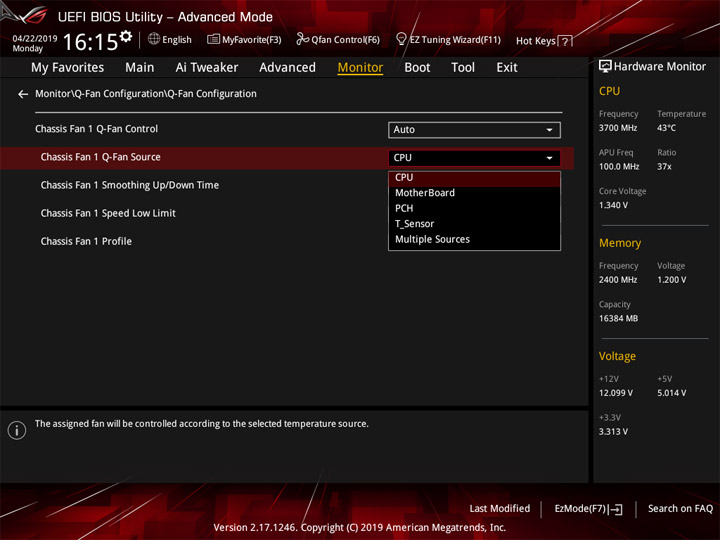Click the Hardware Monitor title
Viewport: 720px width, 540px height.
point(659,67)
